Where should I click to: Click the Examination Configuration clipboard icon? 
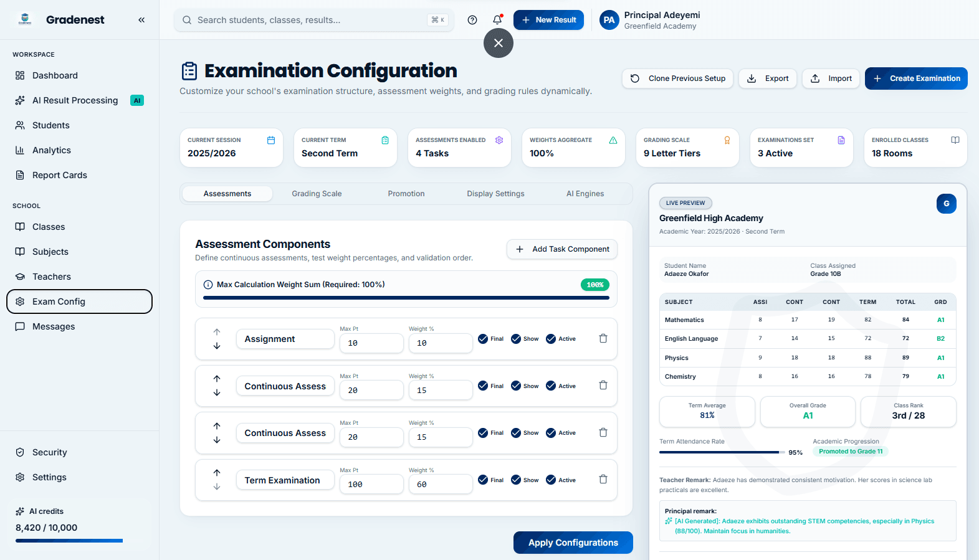tap(189, 71)
